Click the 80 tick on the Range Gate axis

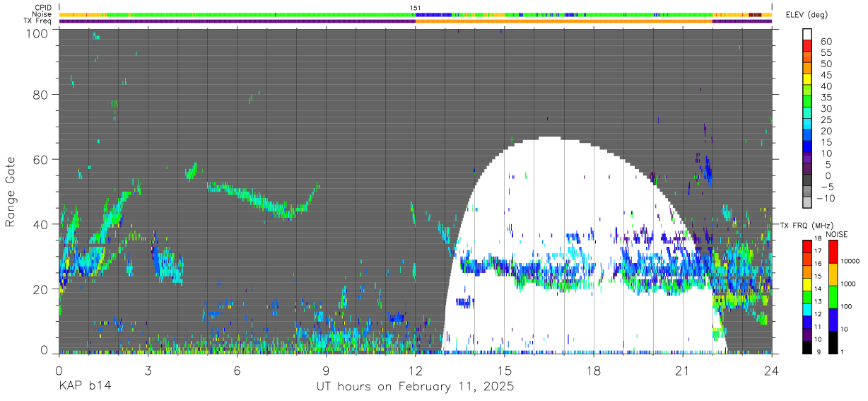click(x=41, y=95)
